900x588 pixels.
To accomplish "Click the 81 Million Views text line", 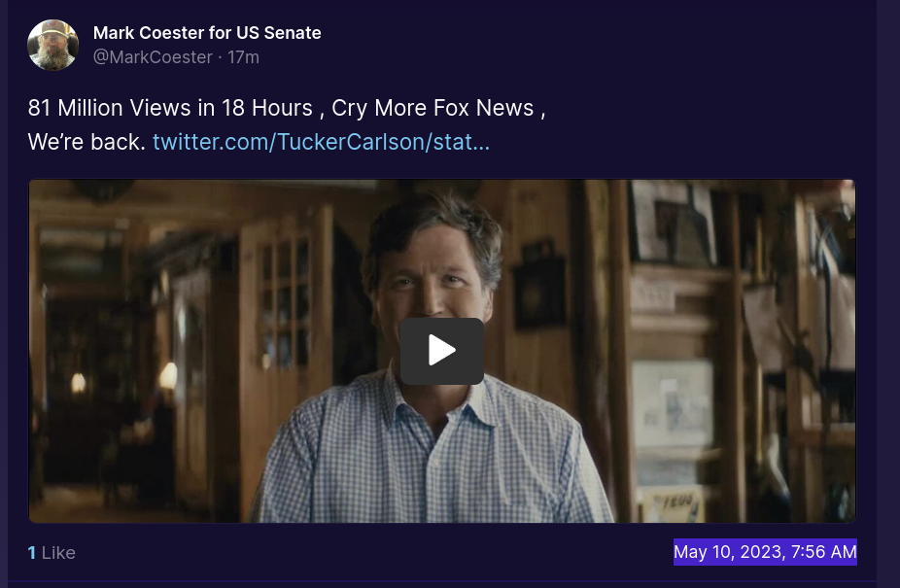I will [287, 108].
